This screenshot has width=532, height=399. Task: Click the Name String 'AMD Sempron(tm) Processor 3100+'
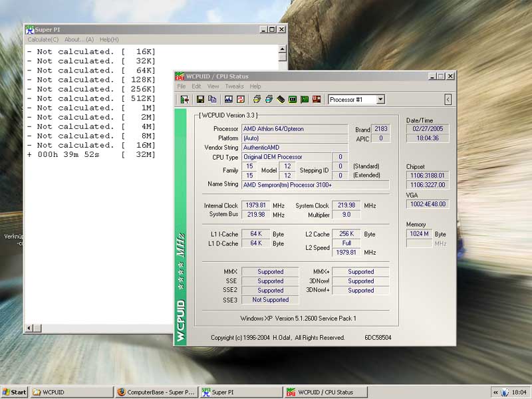pos(315,185)
